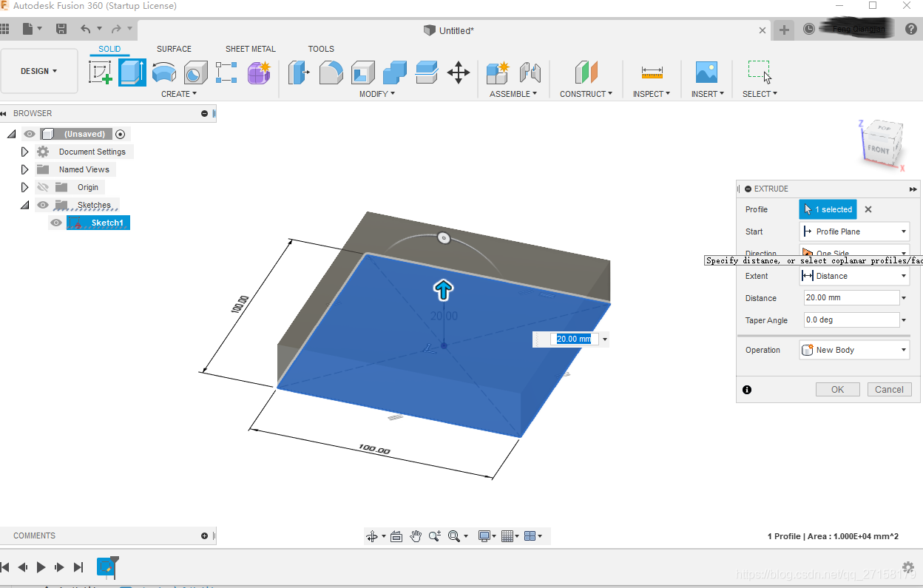
Task: Toggle visibility of the Origin folder
Action: [x=43, y=187]
